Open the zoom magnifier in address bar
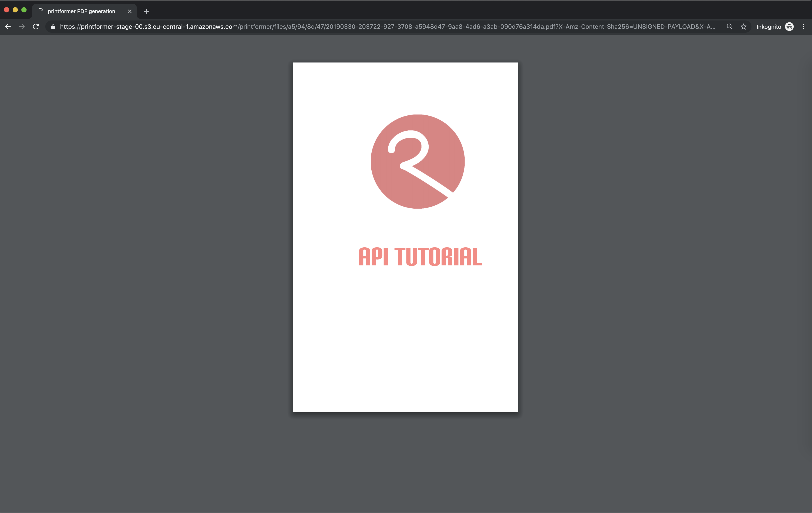 click(x=729, y=27)
